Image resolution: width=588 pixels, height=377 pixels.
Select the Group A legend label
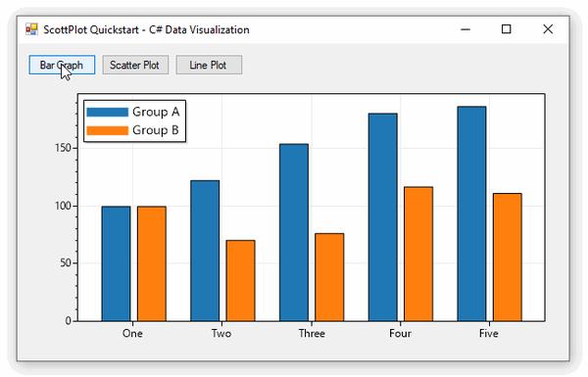[156, 112]
